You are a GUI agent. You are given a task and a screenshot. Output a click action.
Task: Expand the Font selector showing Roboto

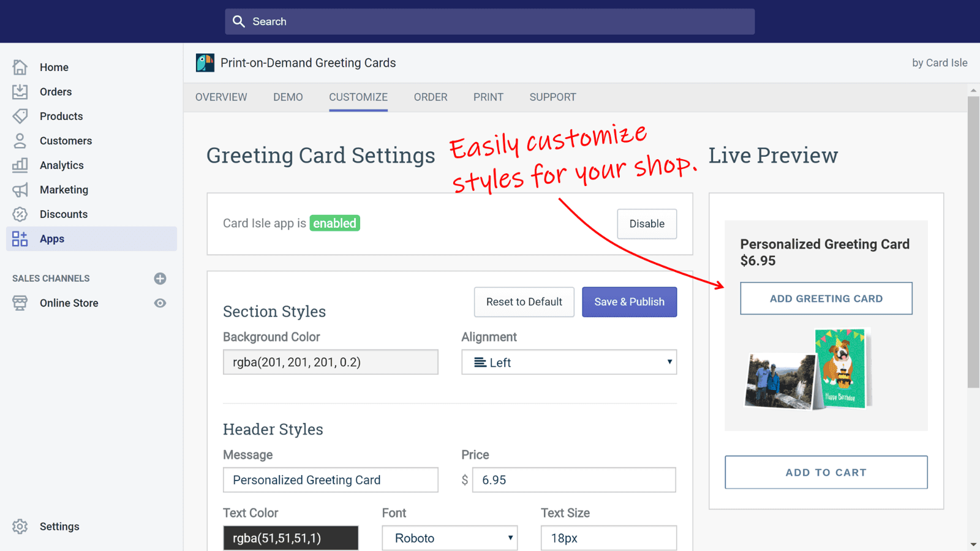(x=450, y=538)
